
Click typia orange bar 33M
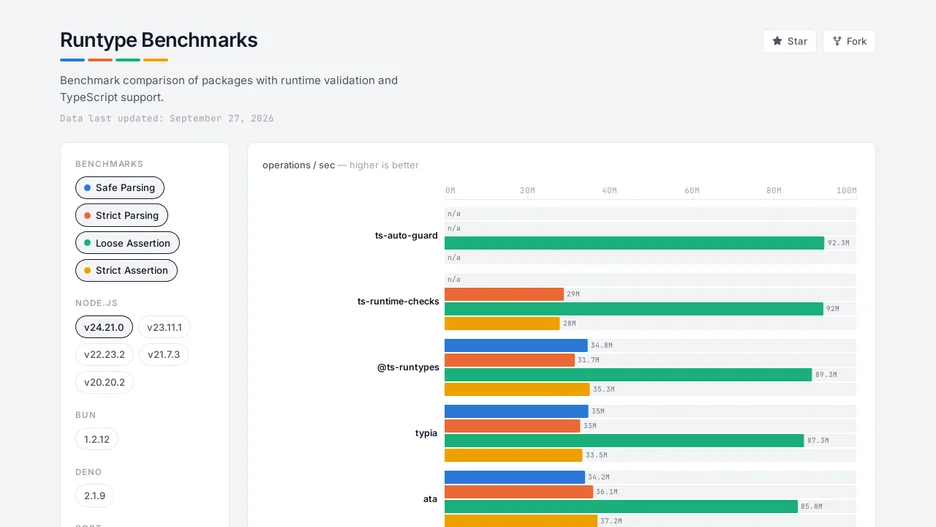pos(513,426)
